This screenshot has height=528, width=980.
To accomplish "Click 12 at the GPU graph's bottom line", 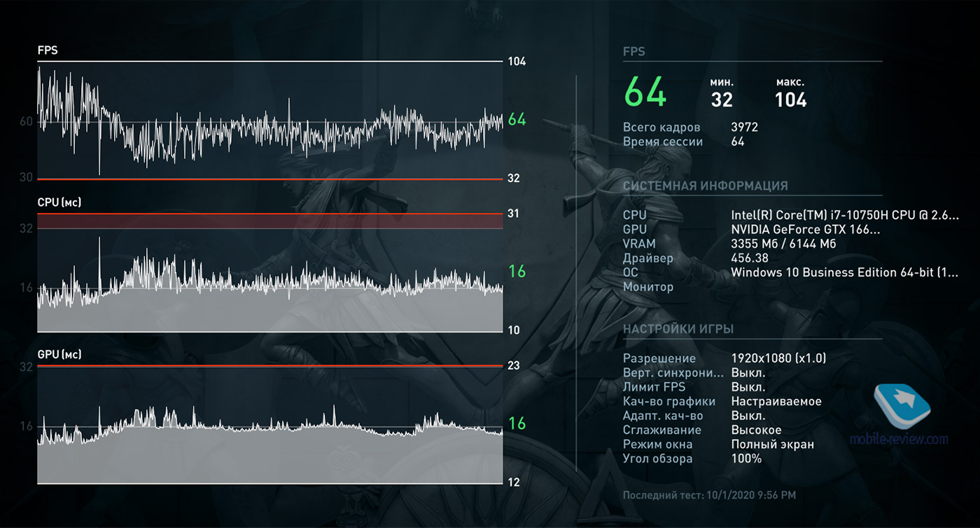I will tap(514, 482).
